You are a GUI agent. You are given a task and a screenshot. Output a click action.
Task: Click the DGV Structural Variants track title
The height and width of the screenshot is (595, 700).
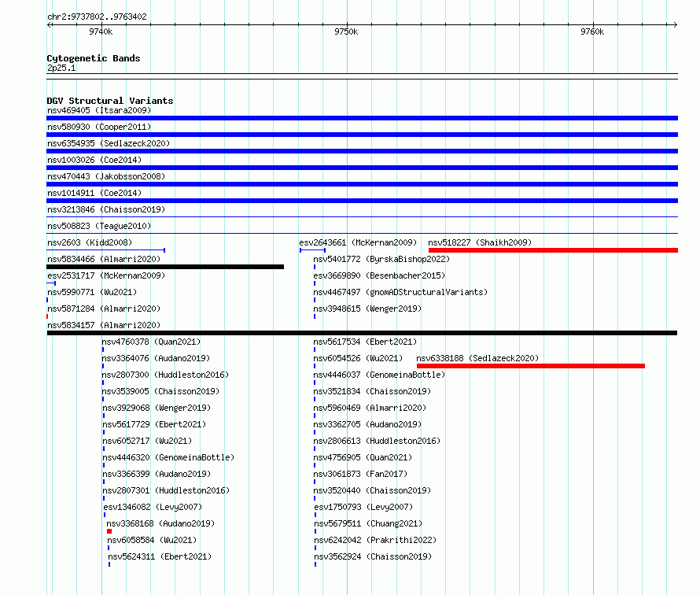point(110,101)
